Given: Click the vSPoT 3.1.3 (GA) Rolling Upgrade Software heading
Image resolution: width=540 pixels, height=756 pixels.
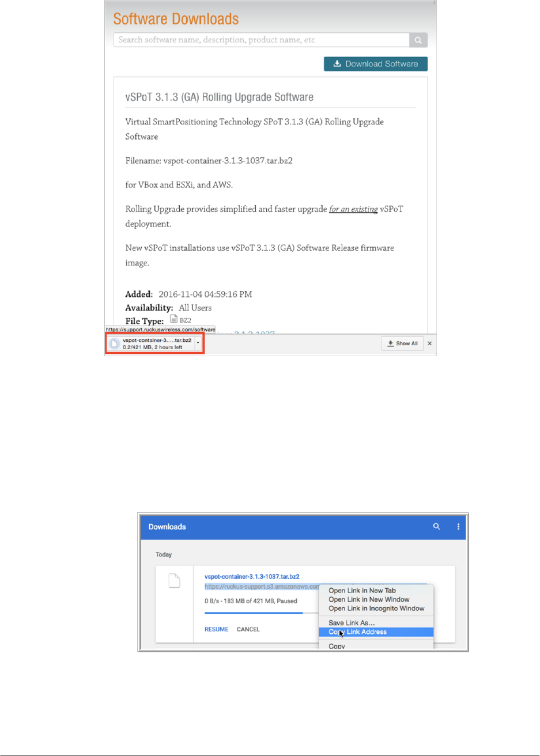Looking at the screenshot, I should click(x=220, y=97).
